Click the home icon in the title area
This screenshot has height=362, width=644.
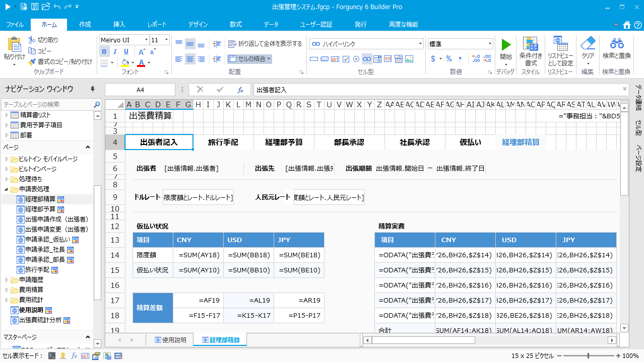tap(626, 24)
